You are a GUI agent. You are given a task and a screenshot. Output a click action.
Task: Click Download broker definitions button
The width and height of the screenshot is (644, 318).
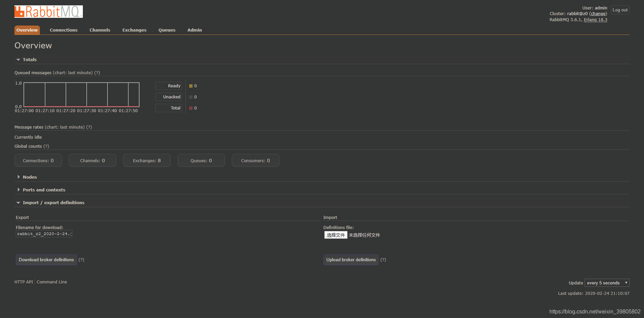tap(46, 260)
